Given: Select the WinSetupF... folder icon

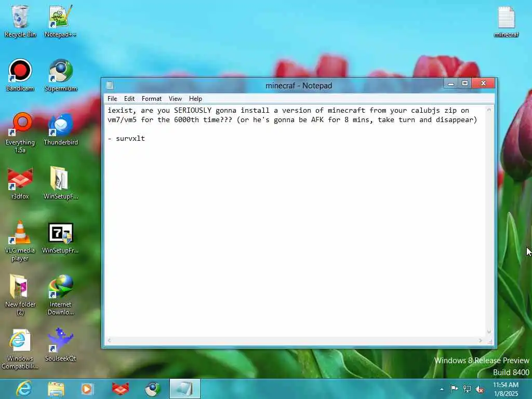Looking at the screenshot, I should [x=61, y=183].
